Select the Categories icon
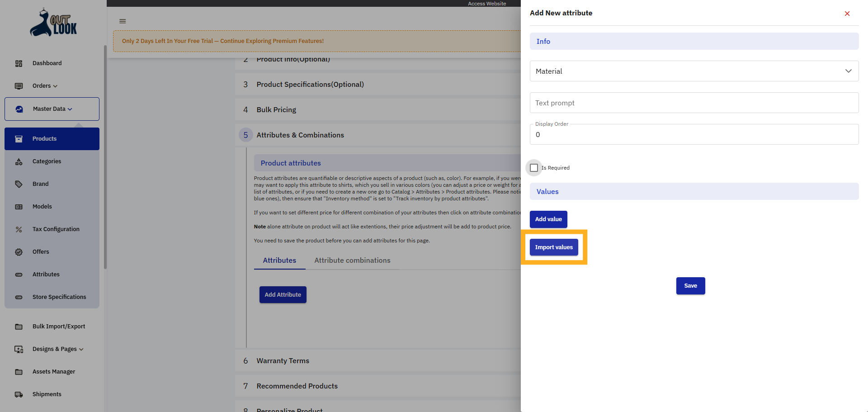This screenshot has height=412, width=868. tap(19, 161)
